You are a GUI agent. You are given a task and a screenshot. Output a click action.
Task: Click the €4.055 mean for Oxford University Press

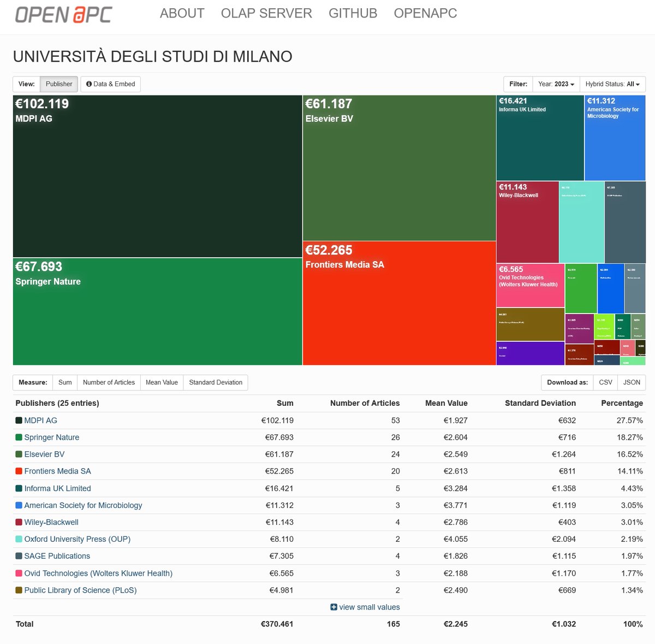click(456, 539)
